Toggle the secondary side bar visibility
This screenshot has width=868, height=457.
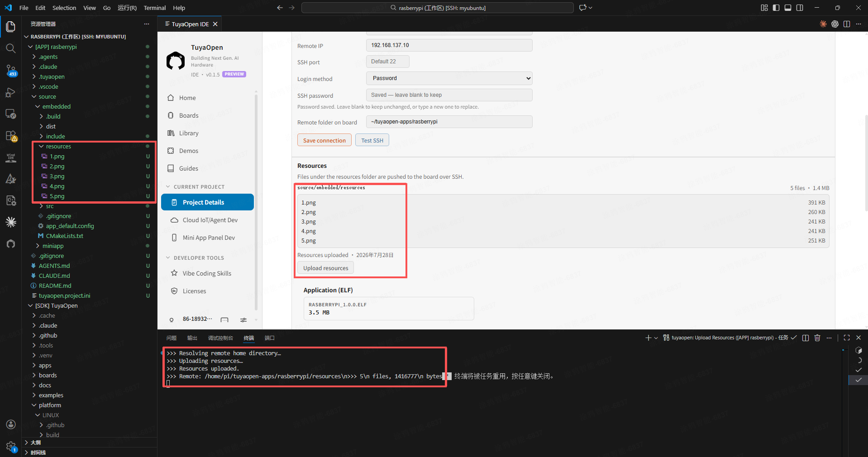tap(800, 8)
